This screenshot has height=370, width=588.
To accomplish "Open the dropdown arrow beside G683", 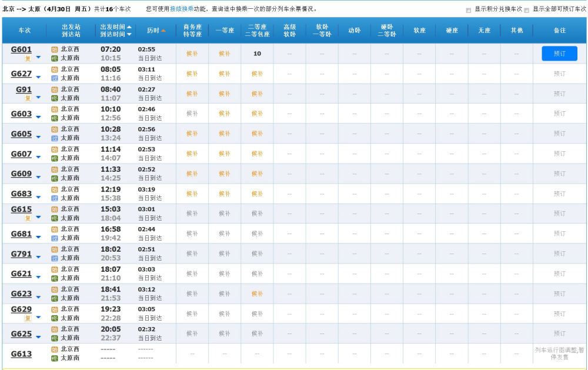I will point(38,197).
